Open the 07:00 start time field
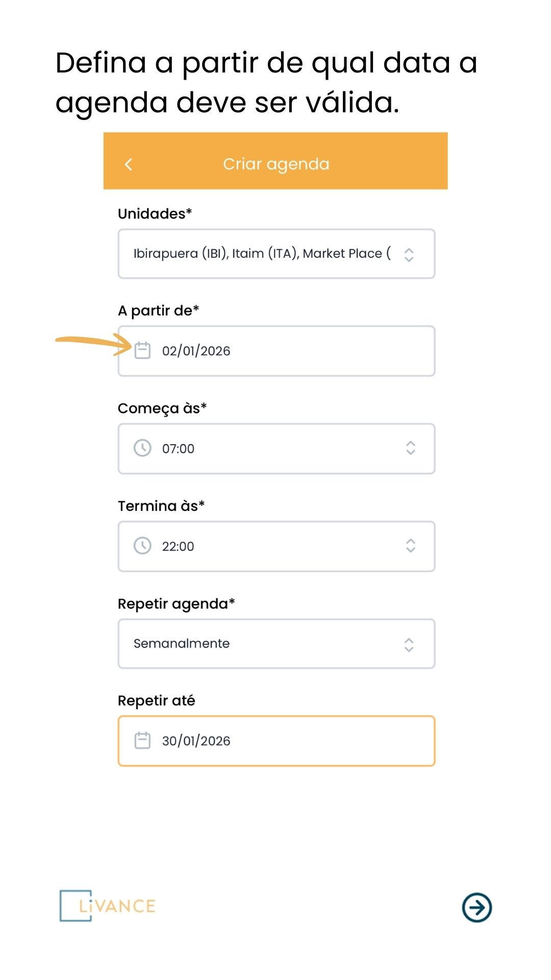Viewport: 551px width, 980px height. coord(277,449)
